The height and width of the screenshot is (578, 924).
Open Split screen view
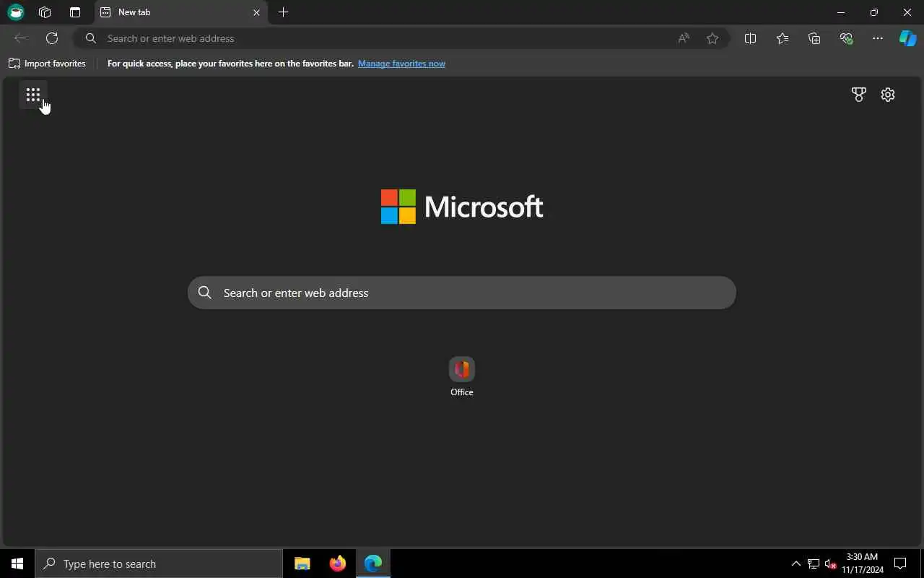click(750, 38)
